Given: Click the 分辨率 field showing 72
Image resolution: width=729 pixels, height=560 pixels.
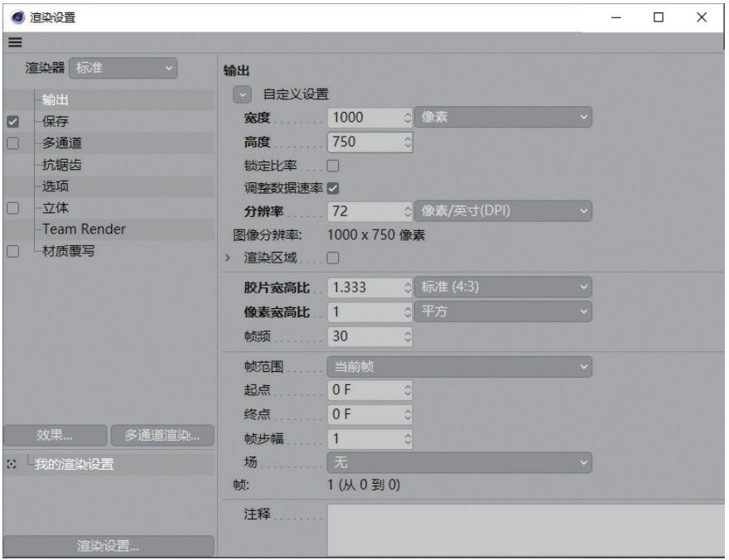Looking at the screenshot, I should click(x=365, y=211).
